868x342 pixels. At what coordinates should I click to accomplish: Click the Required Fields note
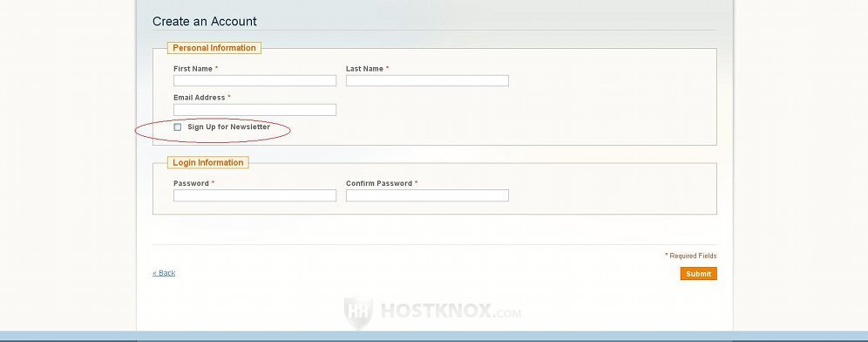[691, 256]
